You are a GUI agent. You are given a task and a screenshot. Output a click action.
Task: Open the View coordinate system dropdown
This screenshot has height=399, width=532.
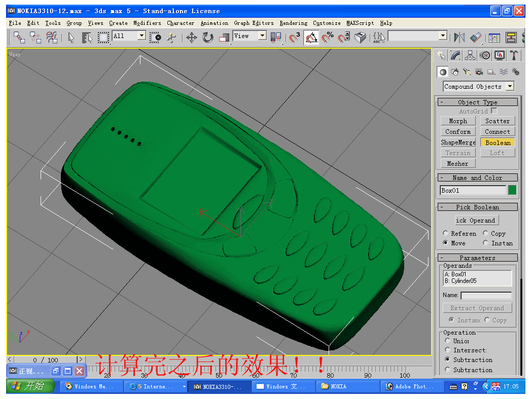click(x=262, y=35)
